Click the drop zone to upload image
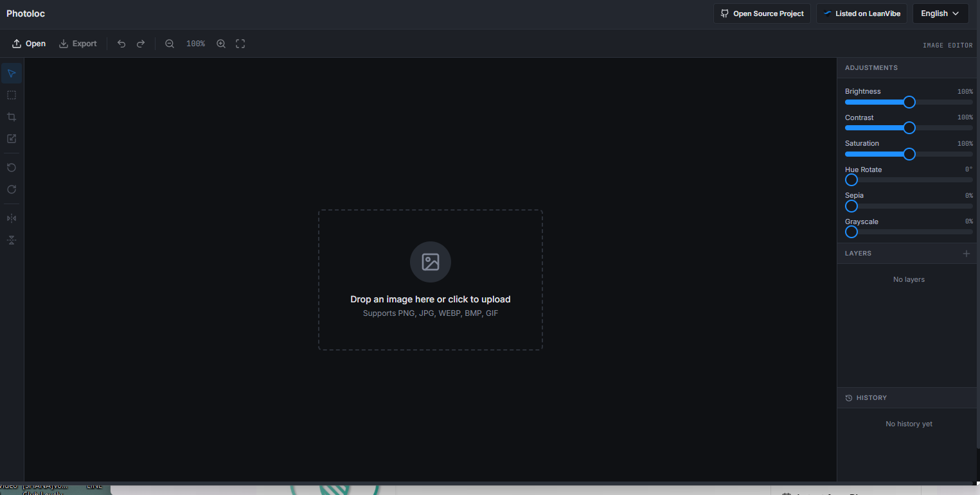This screenshot has width=980, height=495. click(x=430, y=280)
